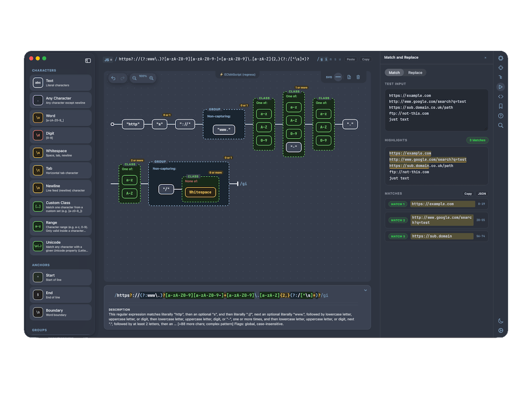Select the "http" node on canvas
The height and width of the screenshot is (399, 532).
coord(133,124)
